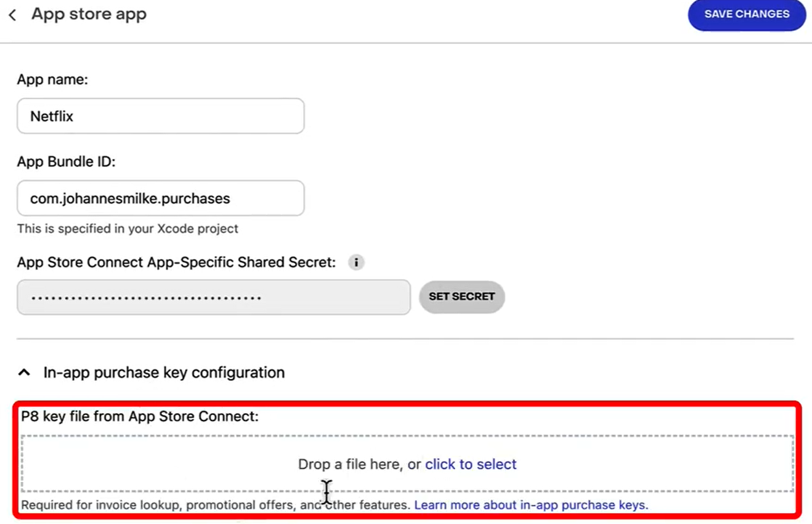The width and height of the screenshot is (812, 524).
Task: Click the 'P8 key file from App Store Connect' label
Action: (x=140, y=417)
